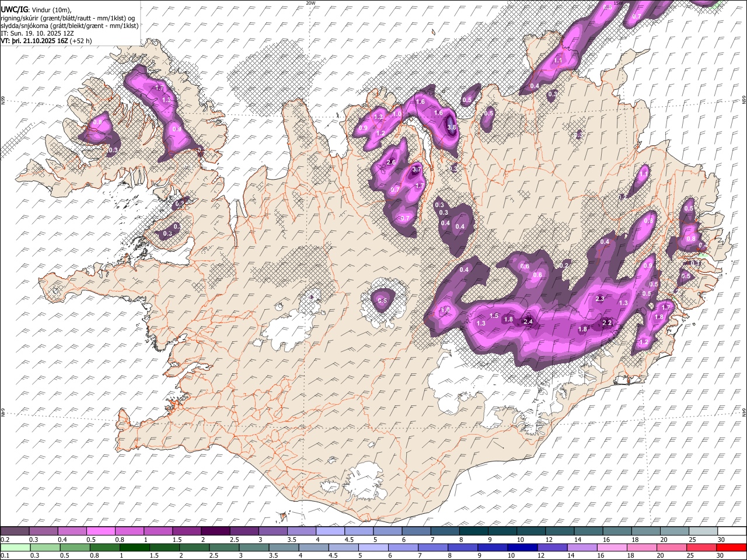Screen dimensions: 747x560
Task: Click the dark teal swatch labeled 8 in top row
Action: pyautogui.click(x=473, y=531)
